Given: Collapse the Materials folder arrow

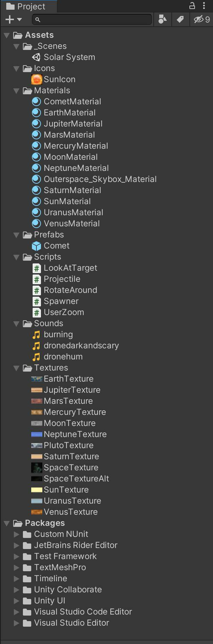Looking at the screenshot, I should (16, 91).
